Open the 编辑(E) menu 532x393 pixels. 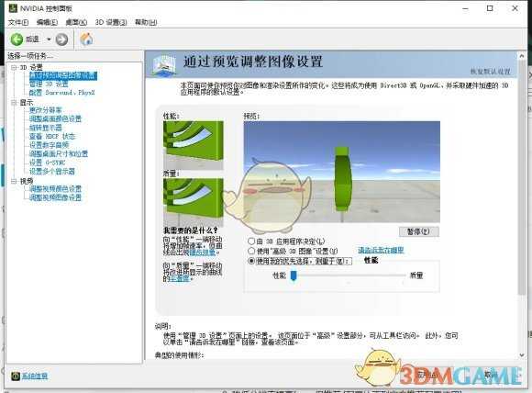tap(47, 22)
